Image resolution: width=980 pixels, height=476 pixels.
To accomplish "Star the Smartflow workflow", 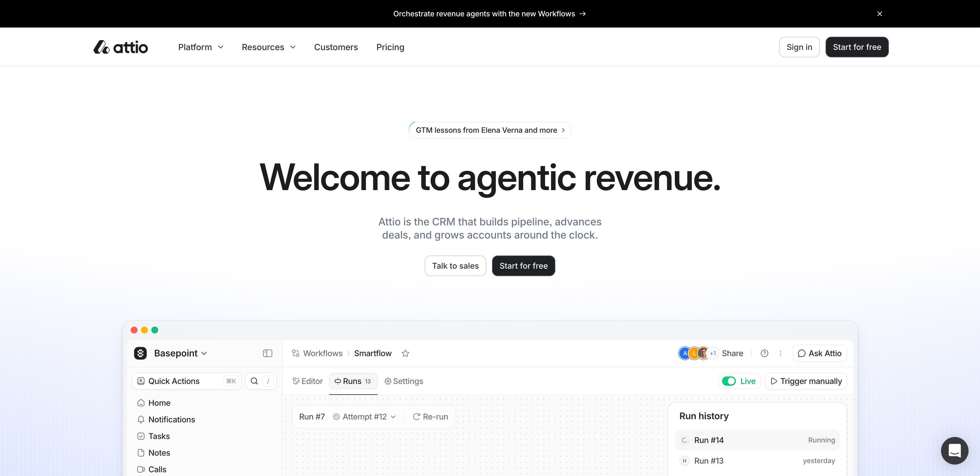I will pyautogui.click(x=405, y=353).
